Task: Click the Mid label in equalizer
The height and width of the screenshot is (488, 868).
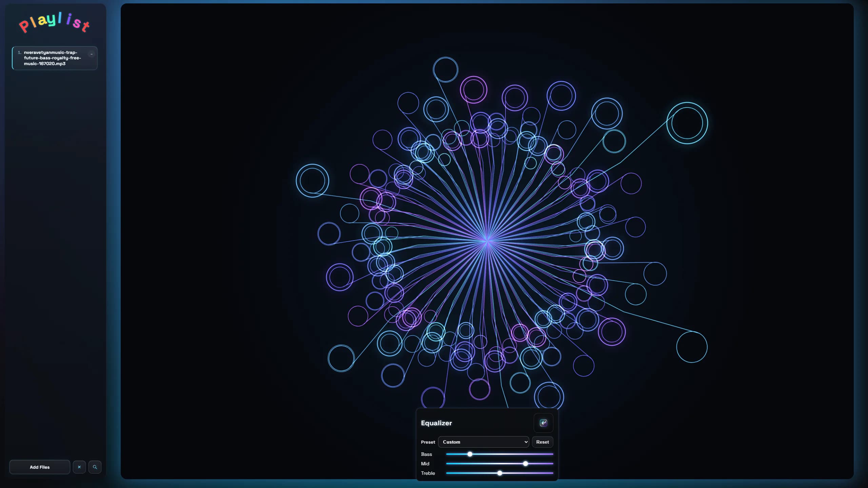Action: (x=425, y=464)
